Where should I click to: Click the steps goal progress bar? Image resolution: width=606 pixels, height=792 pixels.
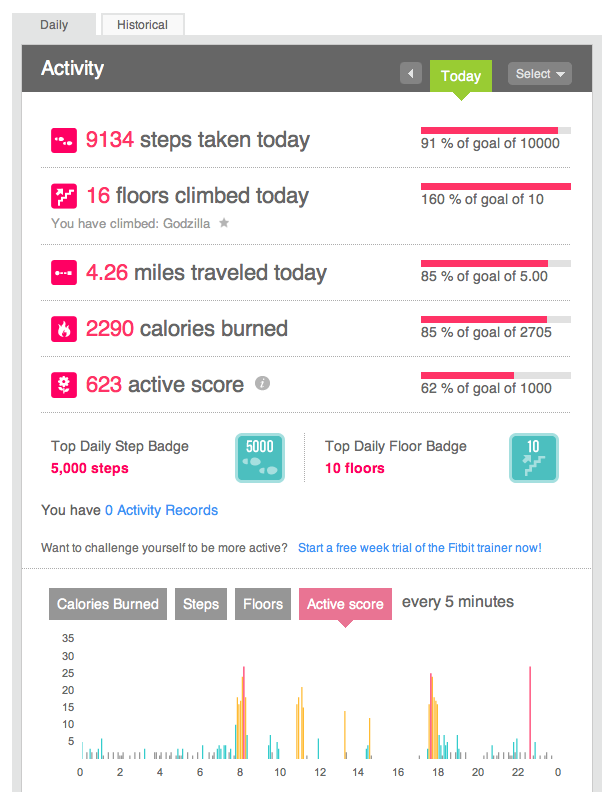click(x=496, y=131)
